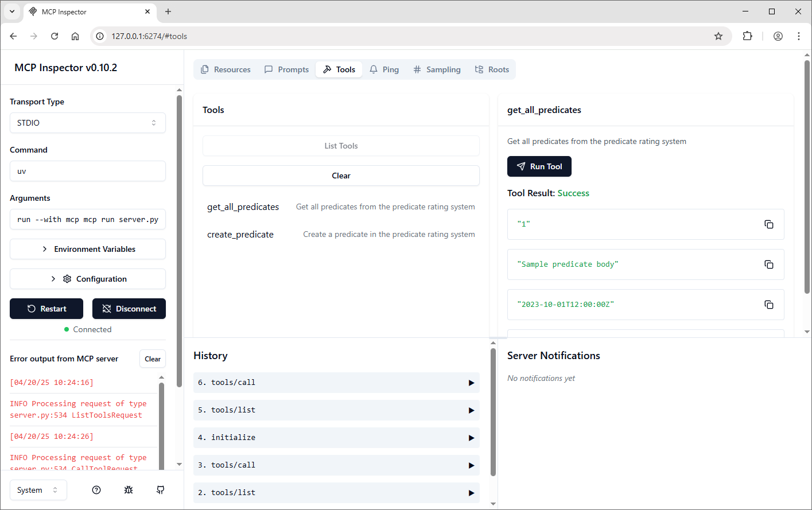Click the tool result panel scrollbar
The image size is (812, 510).
[x=807, y=177]
